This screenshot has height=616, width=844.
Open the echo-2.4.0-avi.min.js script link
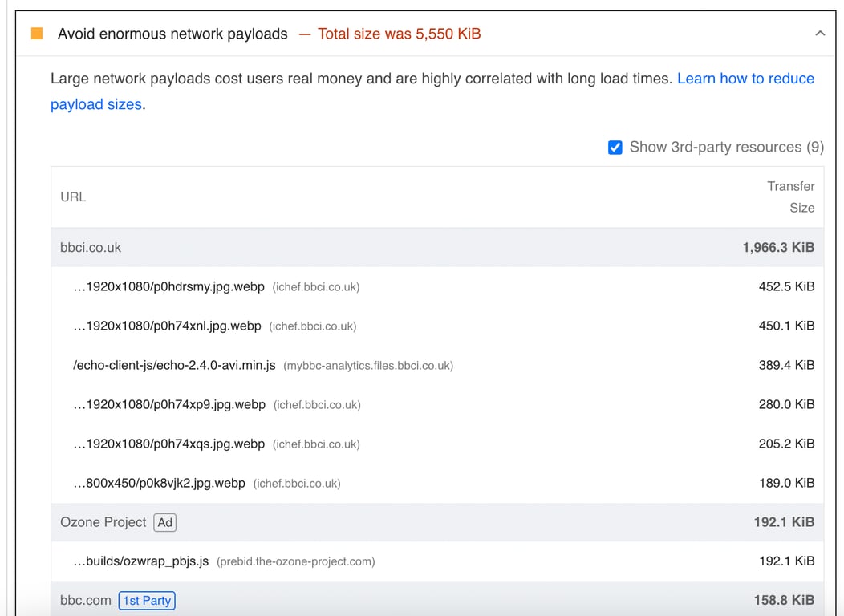click(174, 365)
